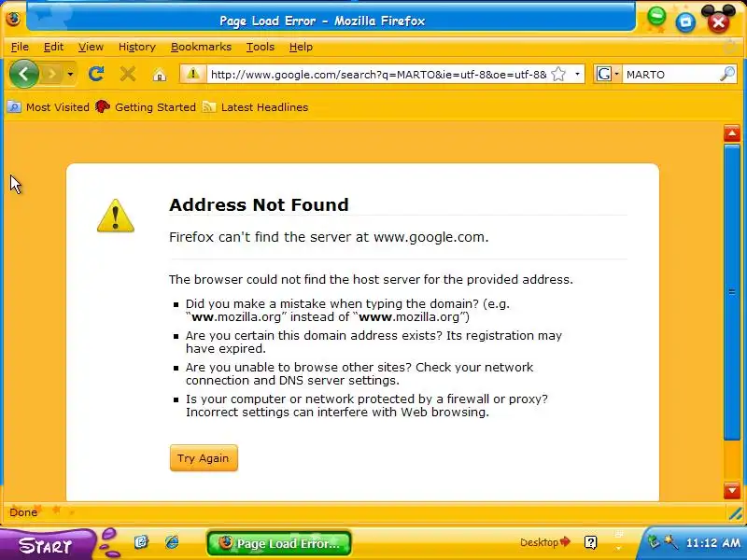
Task: Click into the URL address field
Action: (x=378, y=75)
